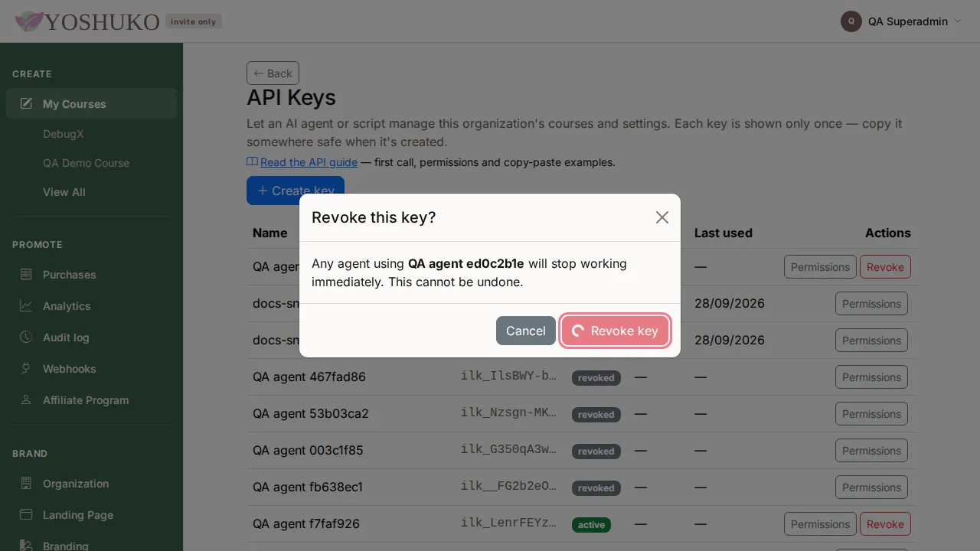The height and width of the screenshot is (551, 980).
Task: Open Permissions for QA agent fb638ec1
Action: [871, 487]
